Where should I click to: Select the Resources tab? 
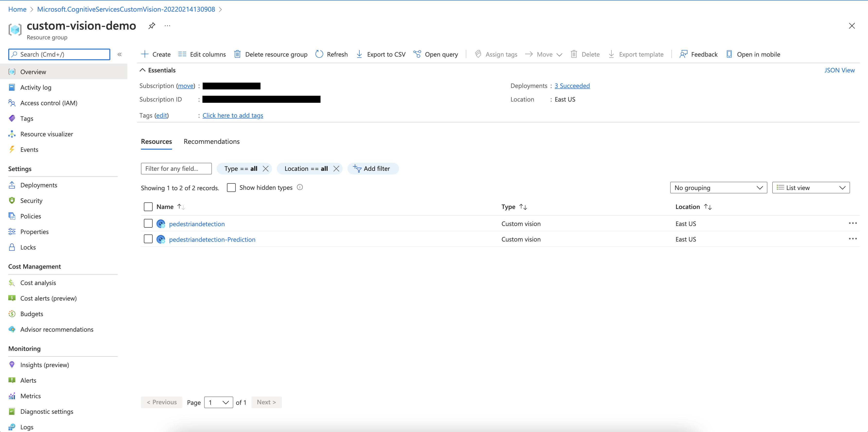156,141
